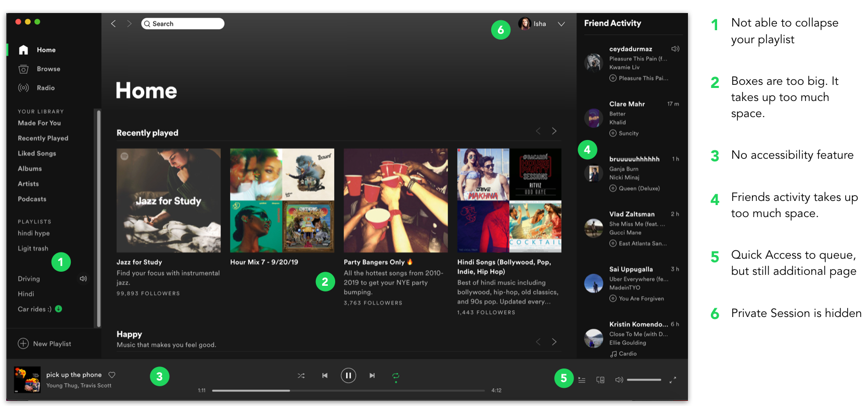Click the plus icon for New Playlist
The image size is (868, 406).
point(23,344)
